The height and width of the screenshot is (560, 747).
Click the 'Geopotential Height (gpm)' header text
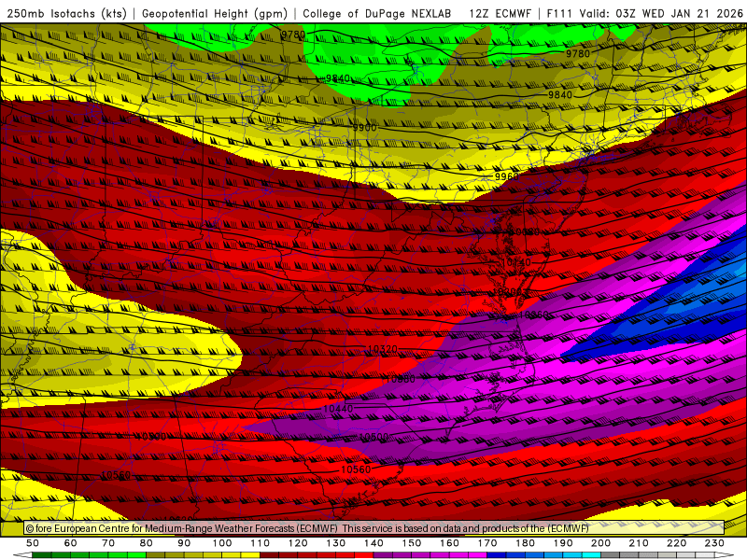(x=215, y=13)
